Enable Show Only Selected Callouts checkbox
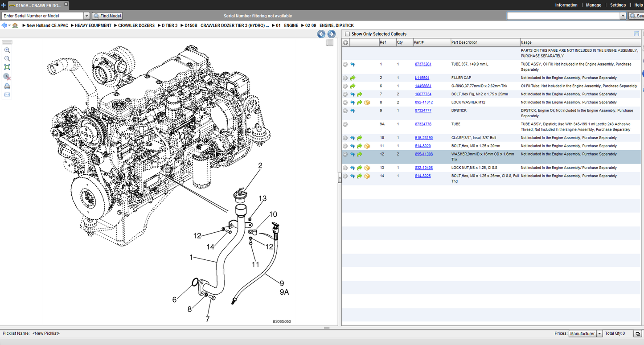Viewport: 644px width, 345px height. [x=348, y=34]
